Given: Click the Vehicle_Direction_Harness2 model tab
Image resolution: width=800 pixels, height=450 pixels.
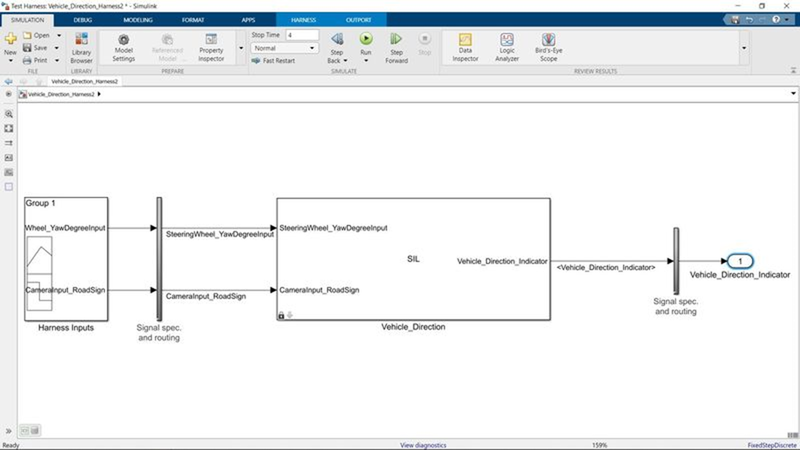Looking at the screenshot, I should [x=84, y=81].
